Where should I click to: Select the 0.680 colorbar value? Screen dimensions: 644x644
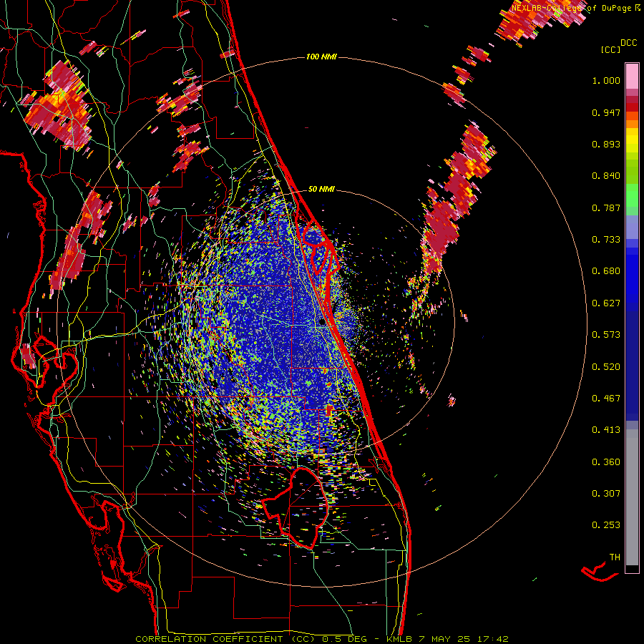click(606, 271)
